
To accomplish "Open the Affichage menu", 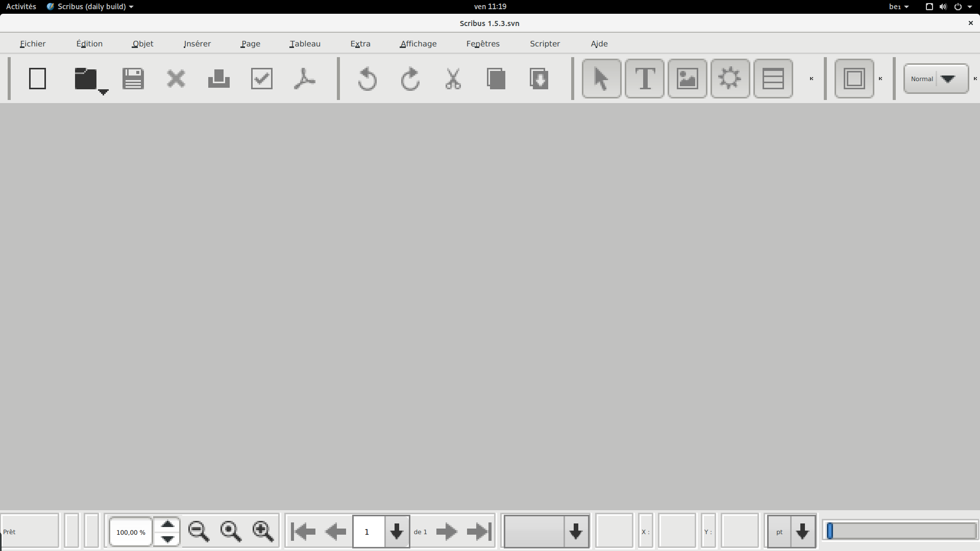I will click(418, 44).
